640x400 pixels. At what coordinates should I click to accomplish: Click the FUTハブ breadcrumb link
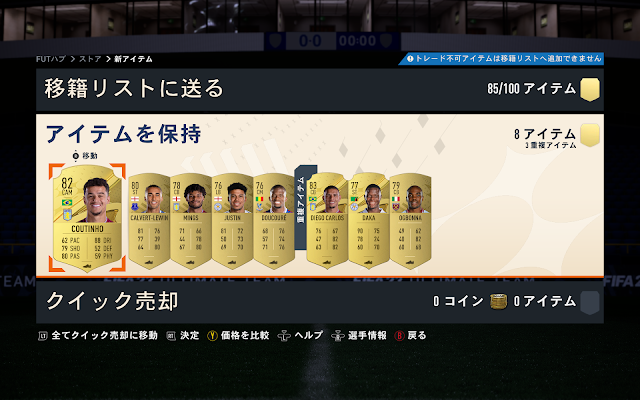click(x=51, y=59)
